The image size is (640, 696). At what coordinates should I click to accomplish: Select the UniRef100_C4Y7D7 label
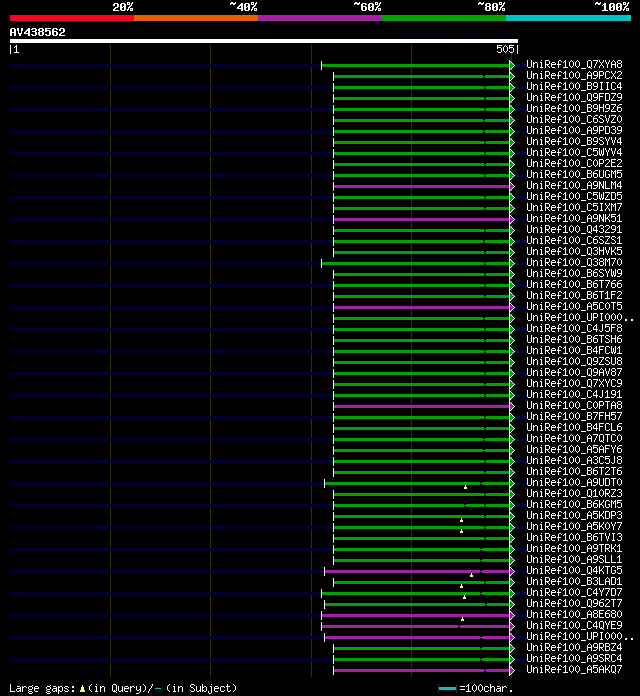(574, 592)
